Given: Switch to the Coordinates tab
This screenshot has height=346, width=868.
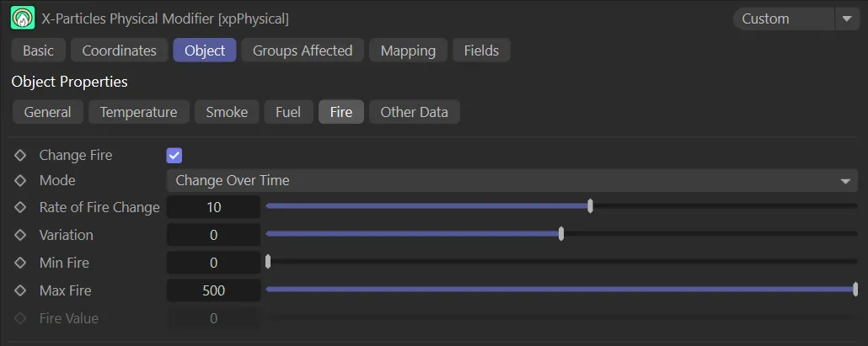Looking at the screenshot, I should click(119, 51).
